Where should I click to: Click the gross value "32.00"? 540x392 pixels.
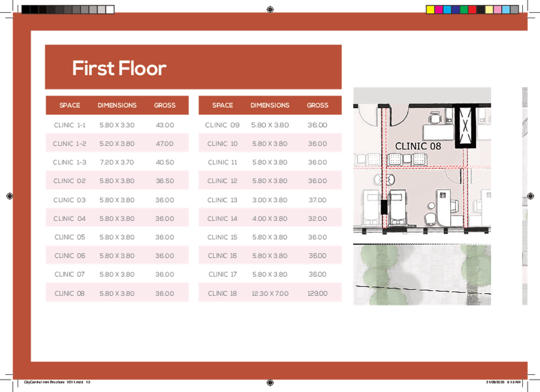[x=317, y=219]
